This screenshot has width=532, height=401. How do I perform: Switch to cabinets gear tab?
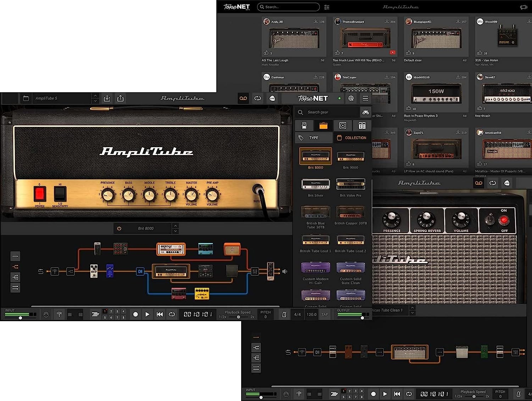[x=343, y=125]
